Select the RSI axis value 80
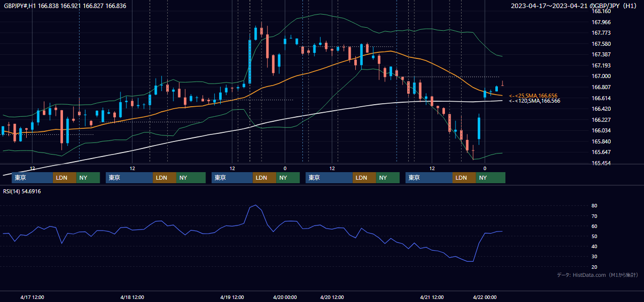This screenshot has width=644, height=302. pos(595,206)
